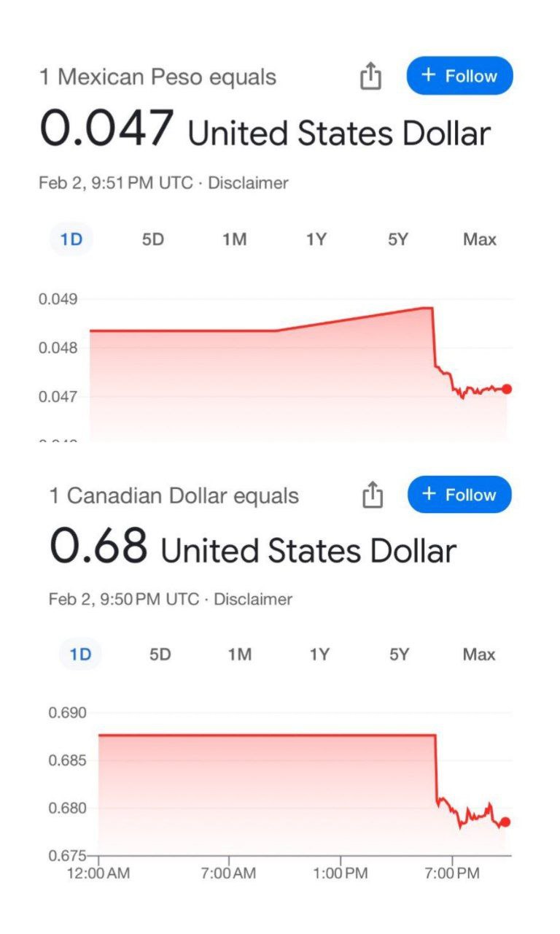
Task: Show the 5Y range for Canadian Dollar
Action: click(399, 655)
